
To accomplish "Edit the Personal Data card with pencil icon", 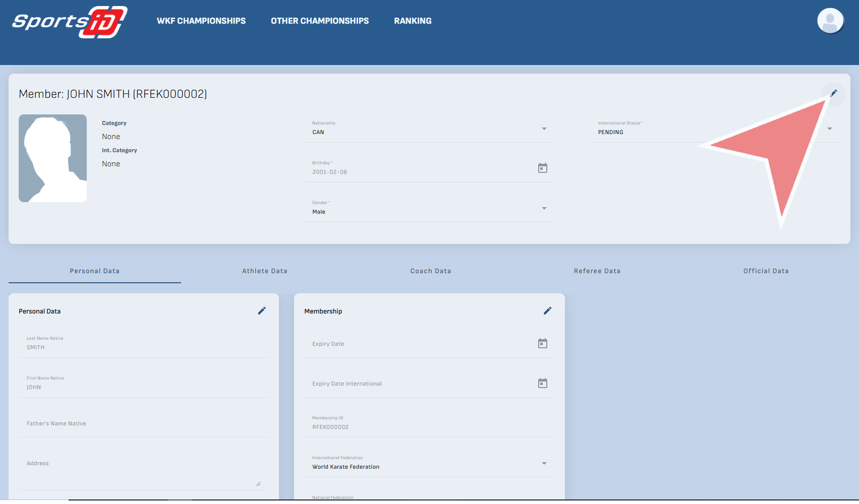I will tap(262, 311).
